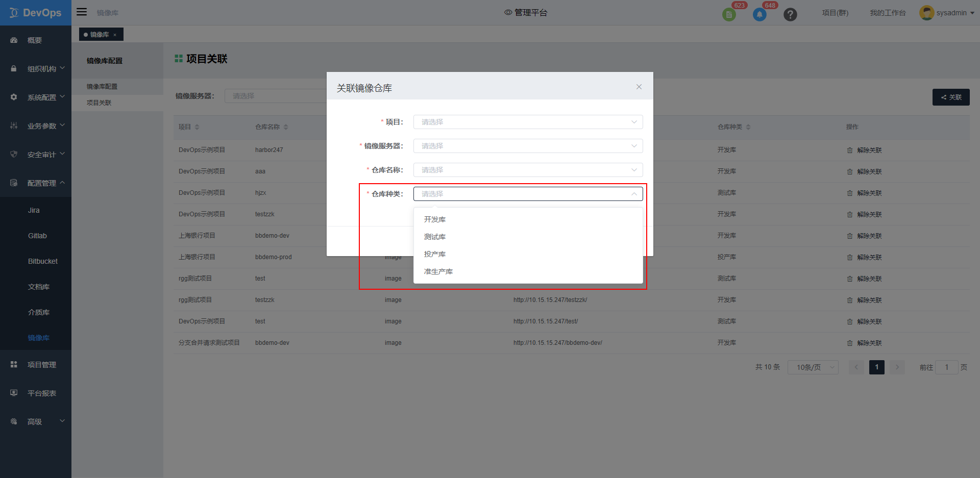
Task: Click trash icon for hjzx row
Action: pos(850,193)
